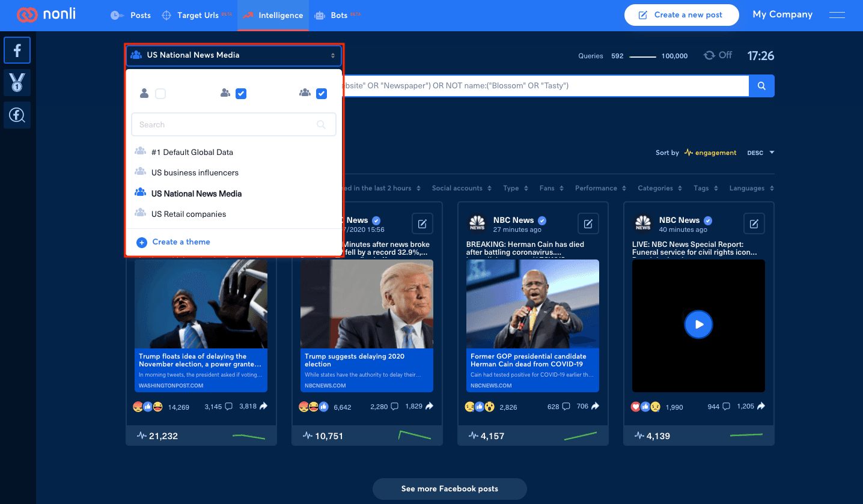Open the Herman Cain photo thumbnail

pyautogui.click(x=533, y=304)
